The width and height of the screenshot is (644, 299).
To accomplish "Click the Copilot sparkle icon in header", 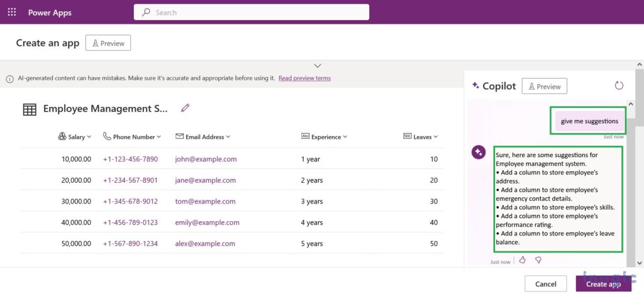I will tap(475, 85).
